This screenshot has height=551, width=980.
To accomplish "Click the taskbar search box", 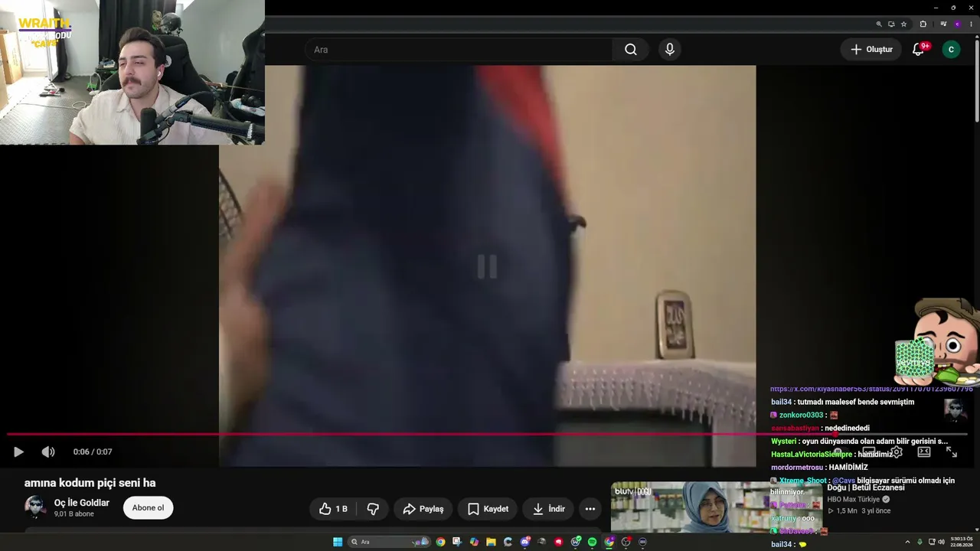I will [390, 542].
